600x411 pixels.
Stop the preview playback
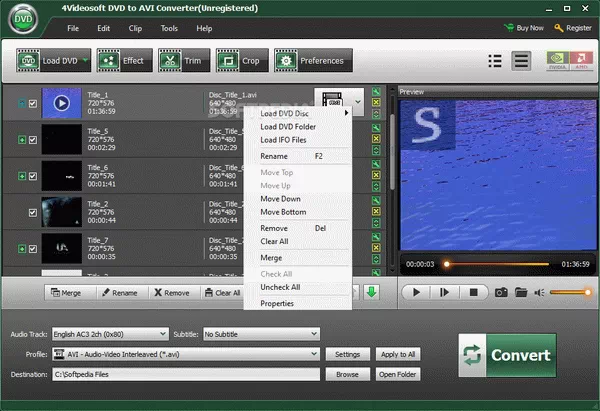(473, 293)
